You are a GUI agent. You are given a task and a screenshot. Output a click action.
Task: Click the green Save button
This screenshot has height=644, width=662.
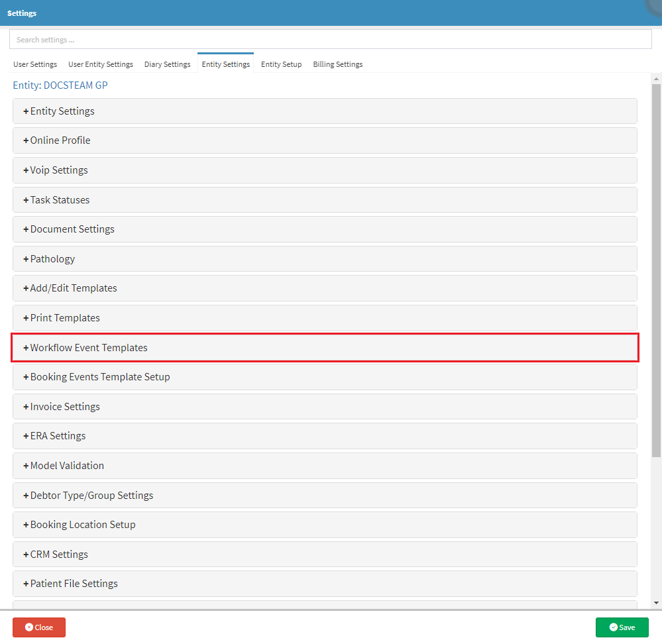[x=622, y=627]
